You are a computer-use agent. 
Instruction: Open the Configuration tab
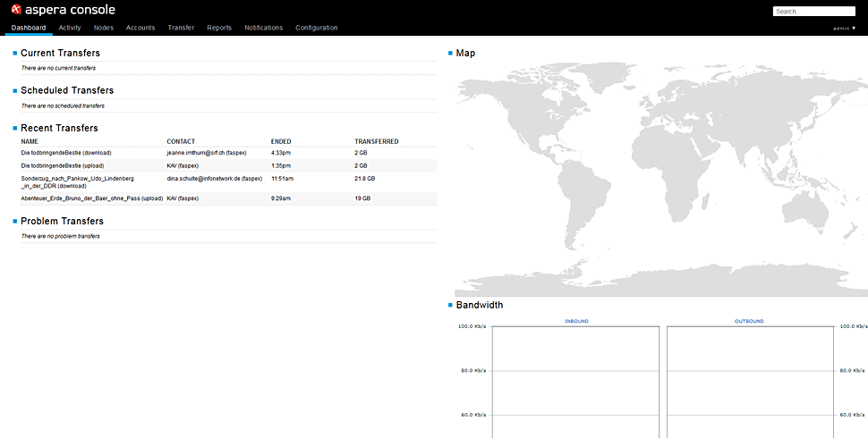point(317,28)
